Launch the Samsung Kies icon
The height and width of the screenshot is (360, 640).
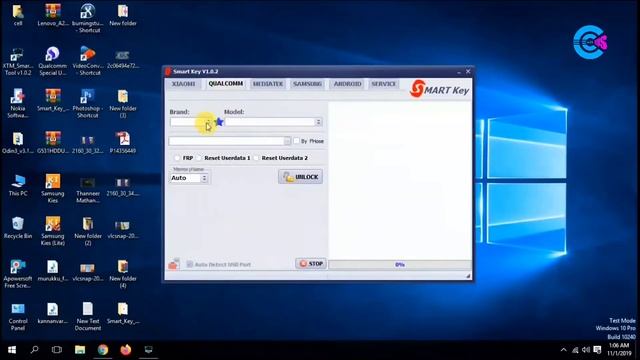53,189
